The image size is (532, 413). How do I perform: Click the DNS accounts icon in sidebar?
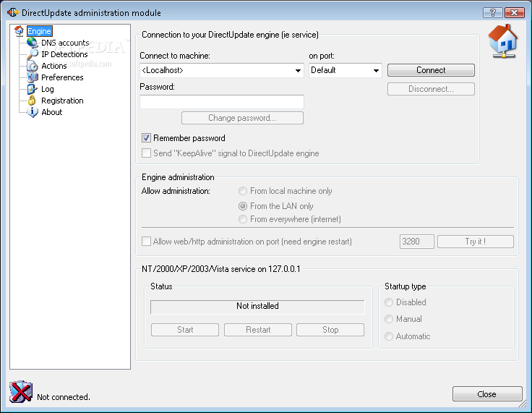click(x=33, y=43)
